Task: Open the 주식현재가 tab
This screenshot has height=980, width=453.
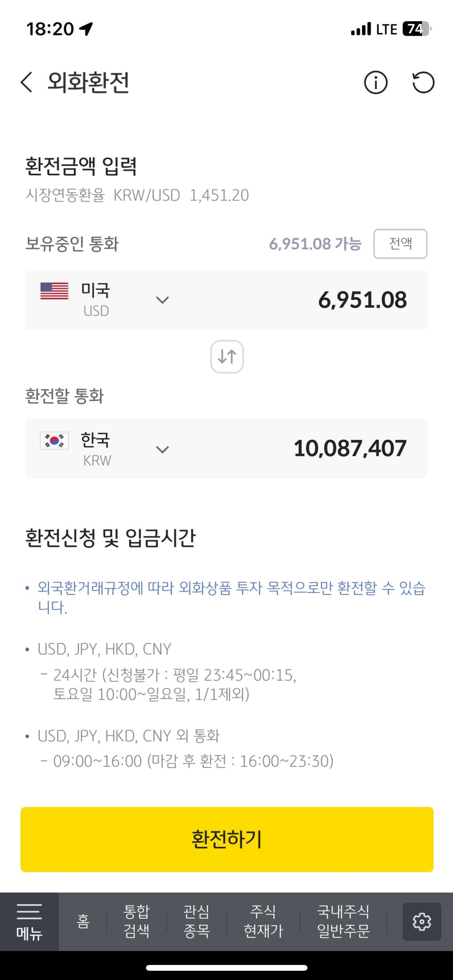Action: point(263,922)
